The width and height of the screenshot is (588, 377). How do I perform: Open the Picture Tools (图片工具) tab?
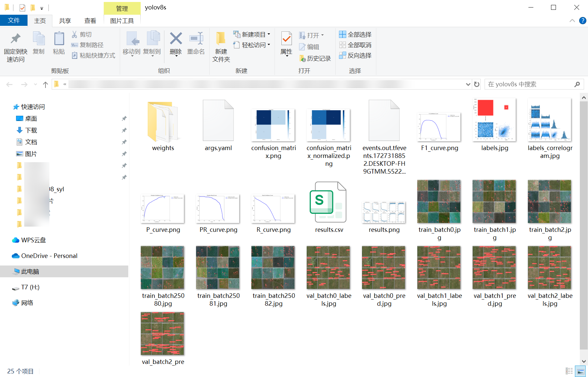tap(122, 21)
